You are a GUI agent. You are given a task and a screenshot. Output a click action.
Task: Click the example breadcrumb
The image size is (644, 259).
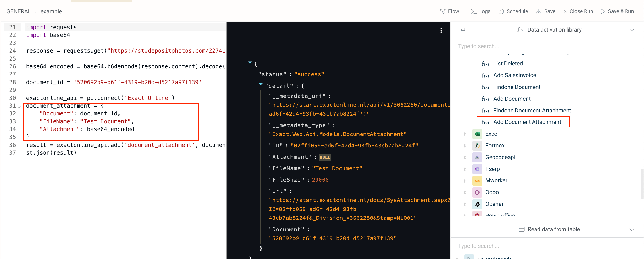51,11
